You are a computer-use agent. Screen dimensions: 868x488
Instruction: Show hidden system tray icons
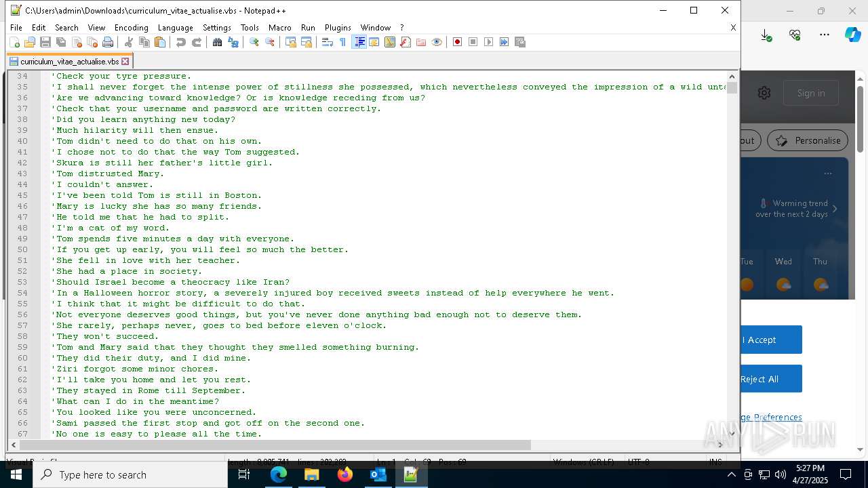(x=731, y=474)
